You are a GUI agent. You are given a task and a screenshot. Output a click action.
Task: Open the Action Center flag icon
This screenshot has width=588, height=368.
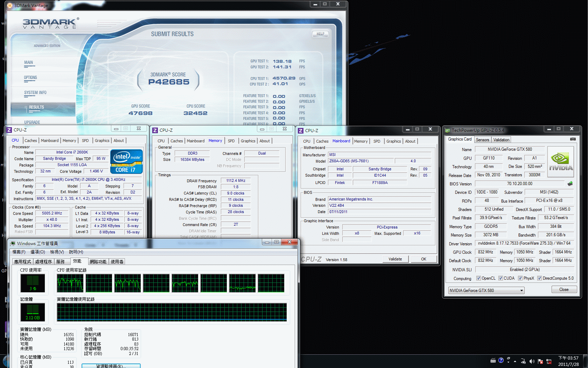point(540,361)
